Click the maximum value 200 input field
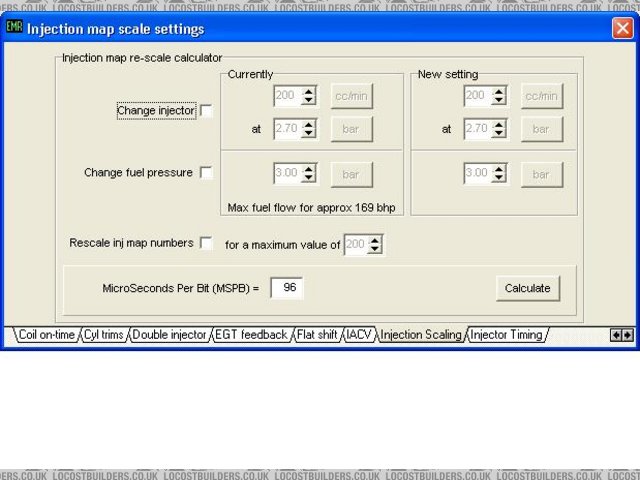Screen dimensions: 640x480 pyautogui.click(x=356, y=244)
